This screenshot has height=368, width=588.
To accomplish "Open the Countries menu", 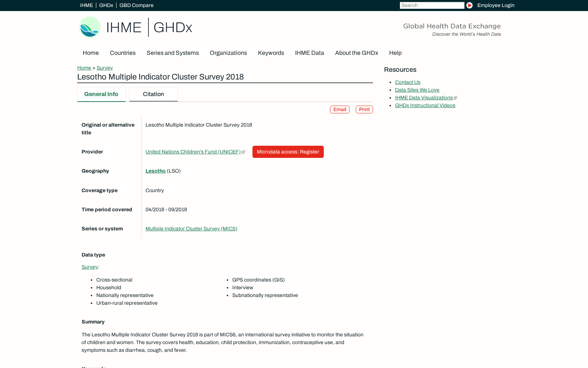I will click(123, 53).
